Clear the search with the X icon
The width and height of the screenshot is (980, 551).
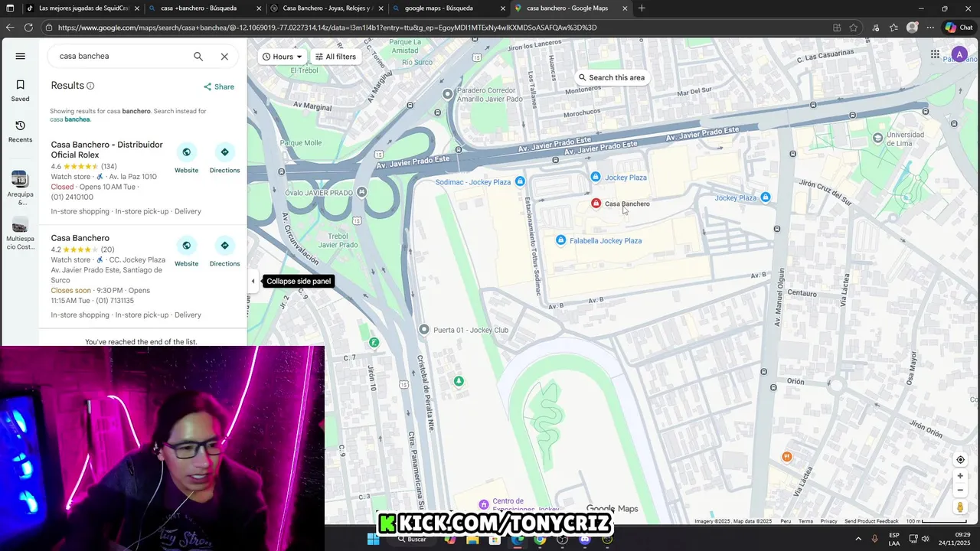click(x=224, y=56)
